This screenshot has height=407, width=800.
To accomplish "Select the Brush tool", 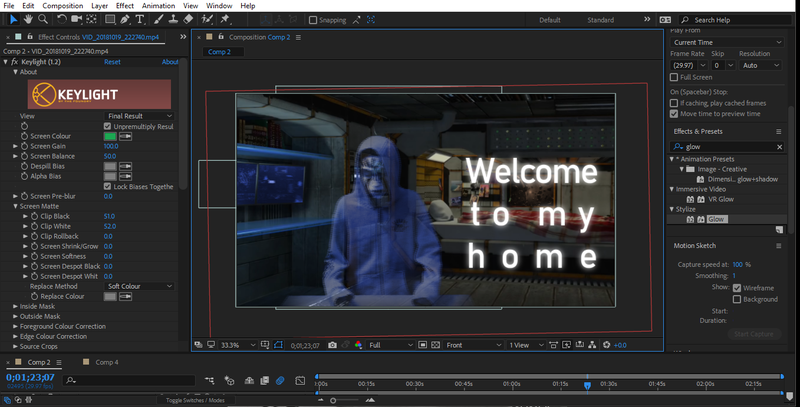I will [x=159, y=19].
